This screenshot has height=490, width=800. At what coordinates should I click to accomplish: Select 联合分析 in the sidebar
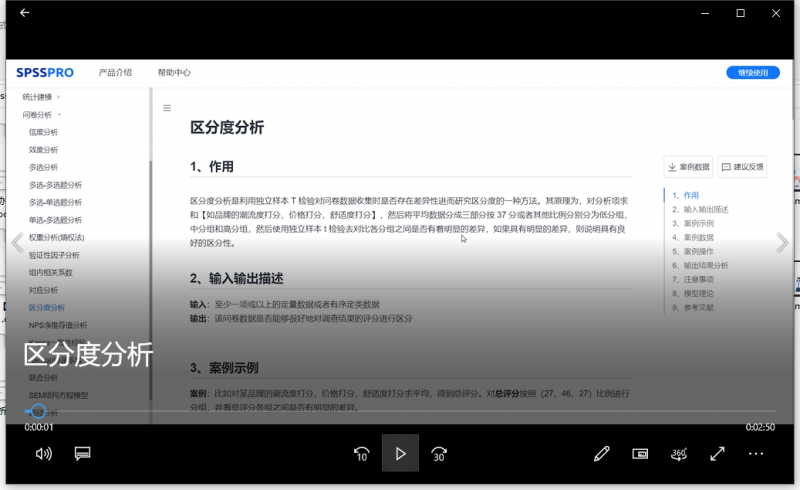point(43,378)
